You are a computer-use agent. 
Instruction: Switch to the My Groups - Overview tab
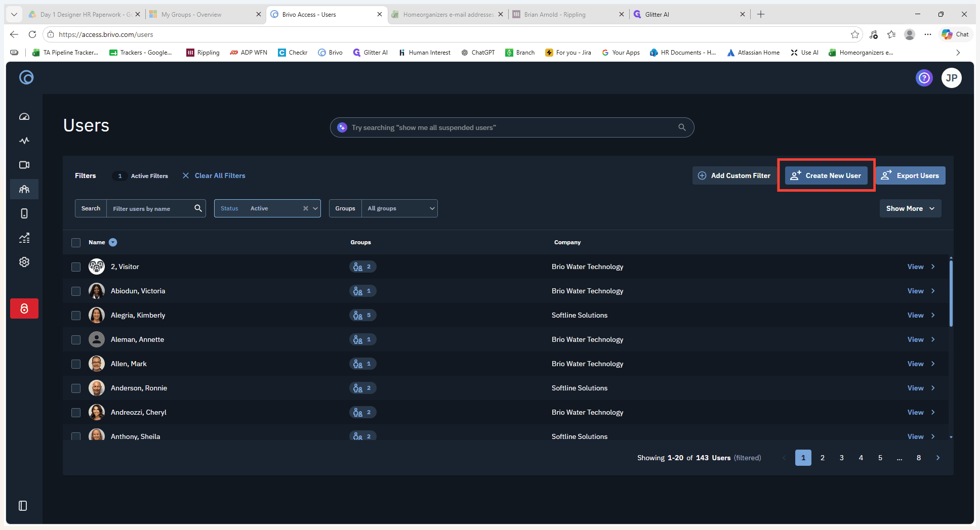206,14
